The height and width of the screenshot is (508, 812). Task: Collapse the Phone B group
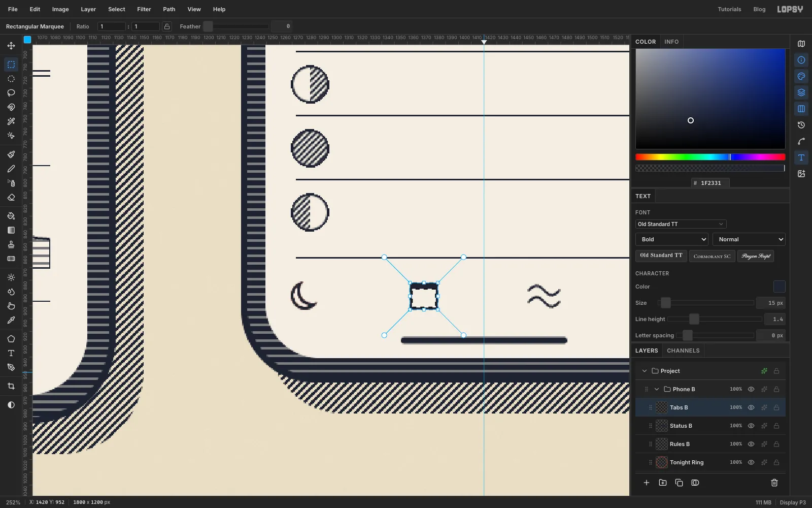(x=657, y=389)
